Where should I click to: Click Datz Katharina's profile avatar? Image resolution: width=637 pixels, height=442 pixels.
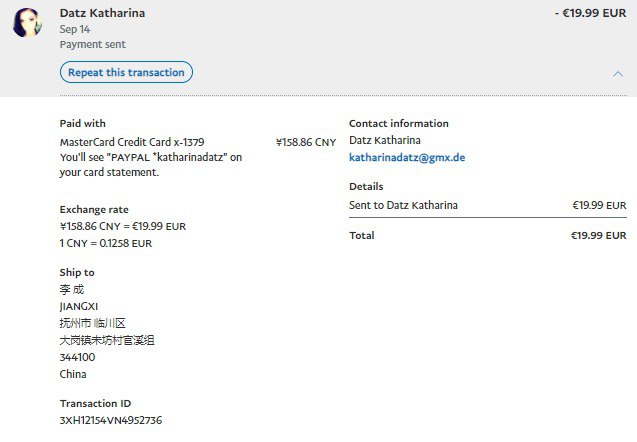click(27, 23)
